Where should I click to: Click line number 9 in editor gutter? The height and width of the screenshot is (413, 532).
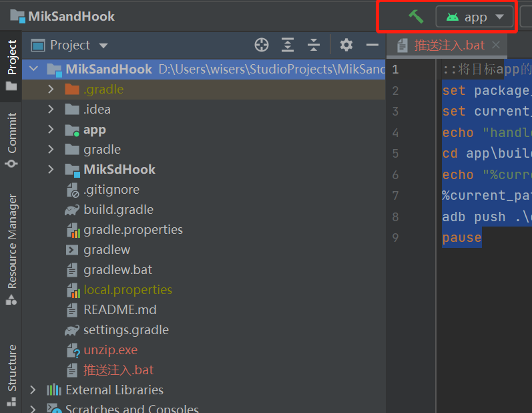click(x=395, y=237)
